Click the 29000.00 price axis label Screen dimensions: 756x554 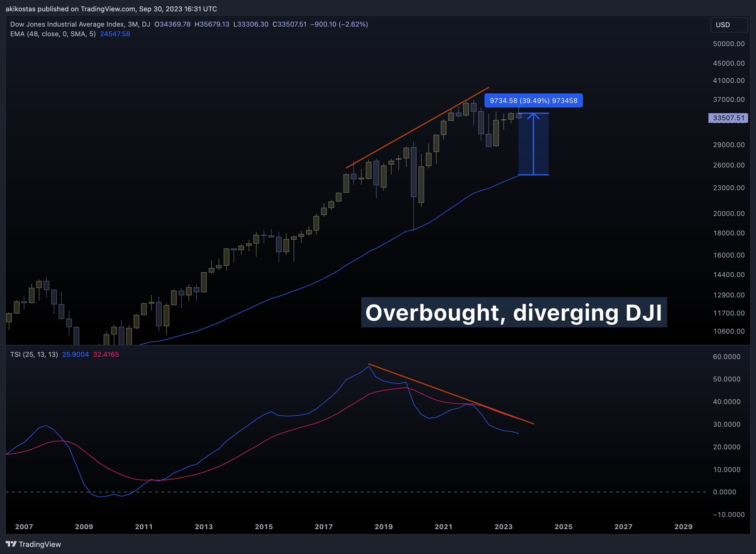point(729,145)
